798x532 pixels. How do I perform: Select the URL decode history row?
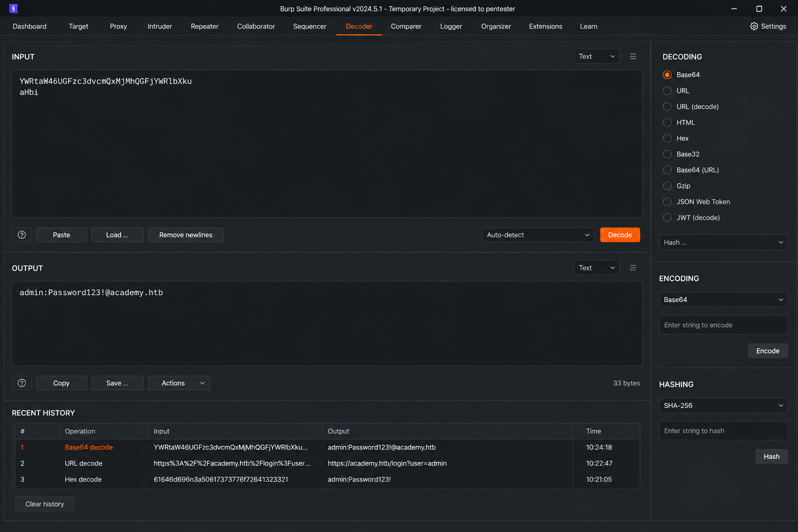click(x=327, y=463)
